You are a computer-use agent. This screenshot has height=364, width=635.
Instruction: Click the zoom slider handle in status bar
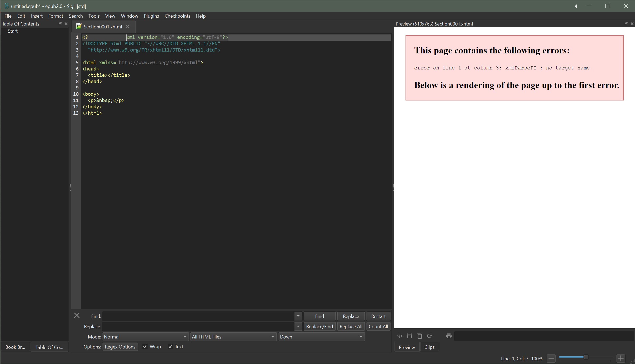(x=586, y=357)
